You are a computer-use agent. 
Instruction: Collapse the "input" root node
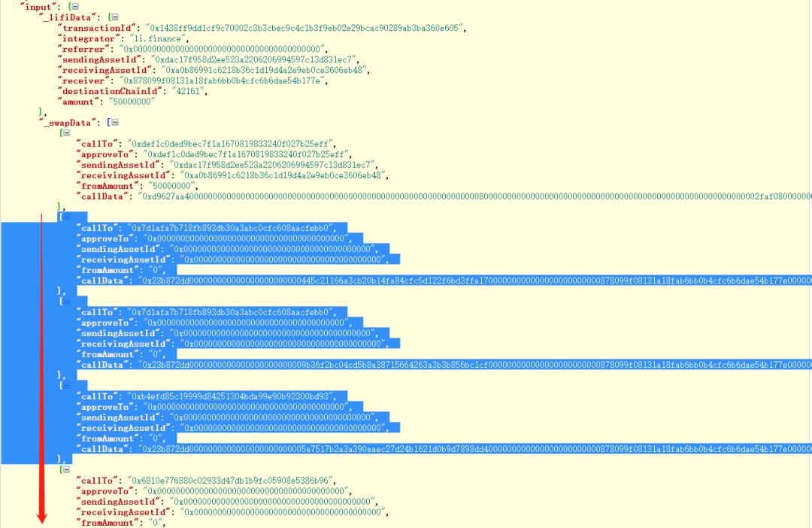point(74,7)
